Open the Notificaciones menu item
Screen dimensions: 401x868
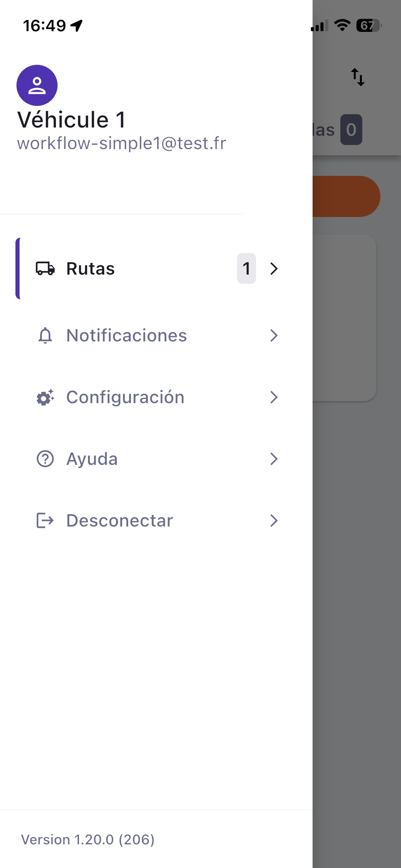[x=126, y=335]
